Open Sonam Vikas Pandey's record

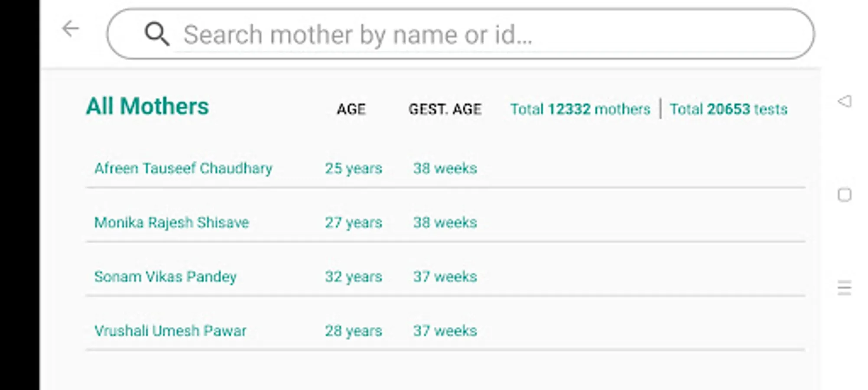point(166,276)
